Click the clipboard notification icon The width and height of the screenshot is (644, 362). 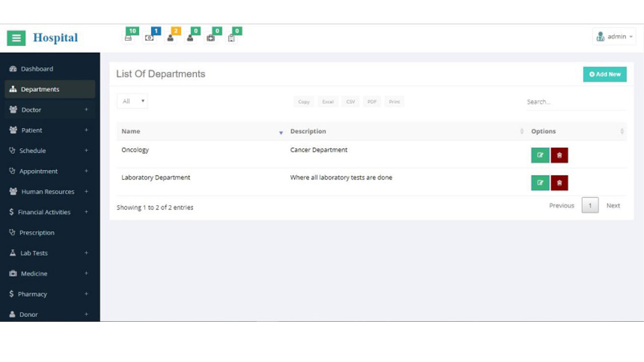point(231,38)
